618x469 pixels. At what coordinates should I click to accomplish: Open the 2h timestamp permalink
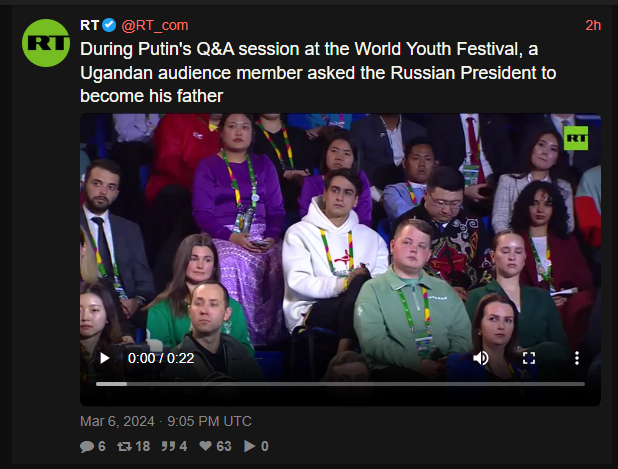[593, 26]
